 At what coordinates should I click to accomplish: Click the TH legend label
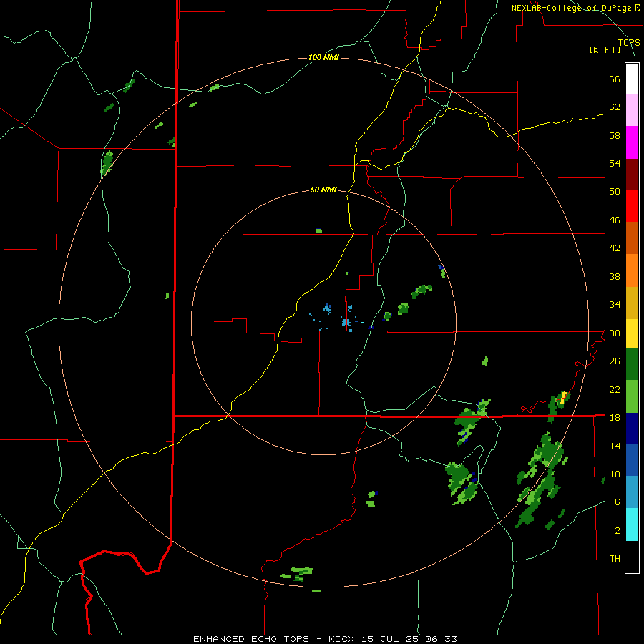pos(615,559)
